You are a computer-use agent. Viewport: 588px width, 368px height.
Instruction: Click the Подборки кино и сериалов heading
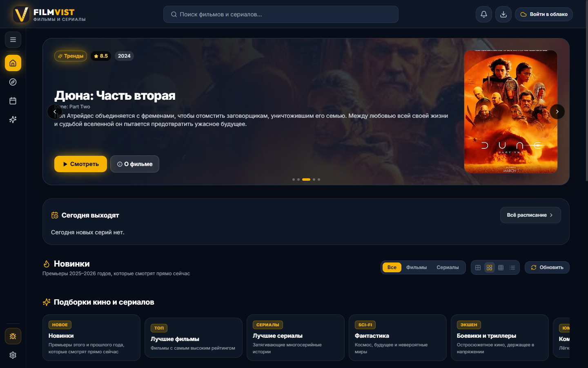[104, 302]
